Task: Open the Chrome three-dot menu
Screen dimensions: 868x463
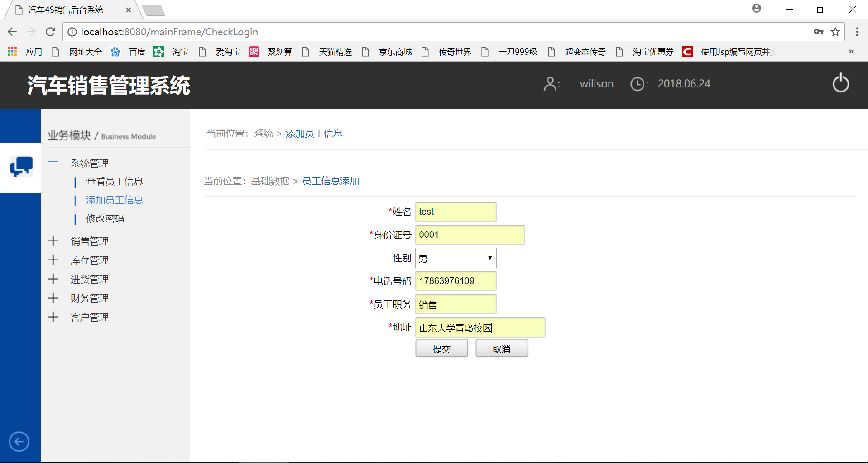Action: click(857, 32)
